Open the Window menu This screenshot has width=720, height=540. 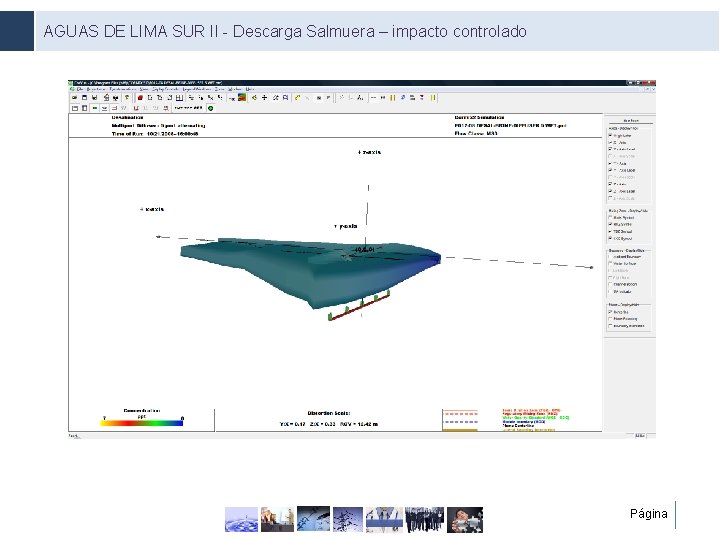point(235,89)
